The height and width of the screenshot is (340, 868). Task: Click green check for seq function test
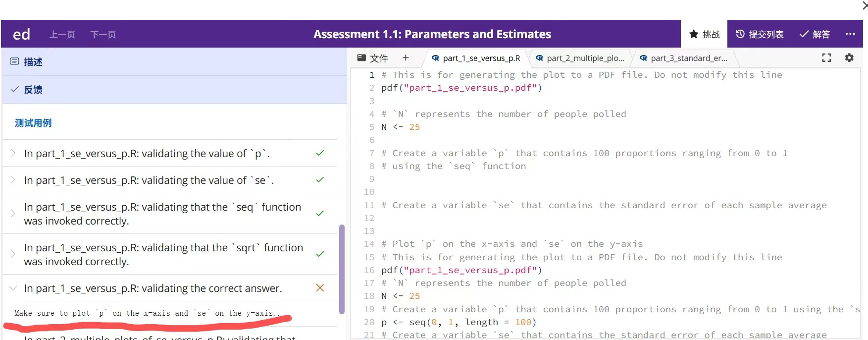tap(320, 214)
